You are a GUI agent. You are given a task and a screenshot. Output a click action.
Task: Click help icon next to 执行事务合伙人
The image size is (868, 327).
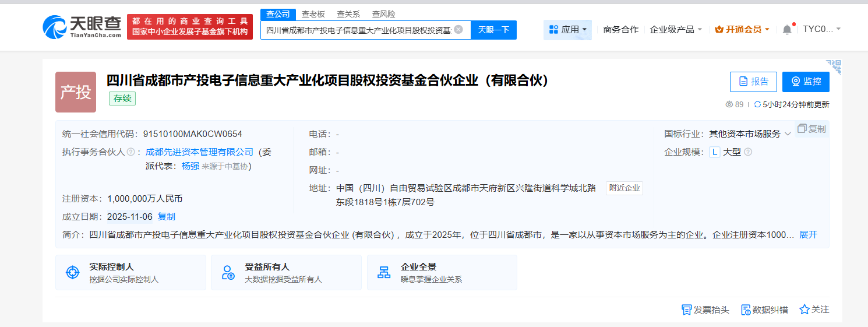point(130,152)
